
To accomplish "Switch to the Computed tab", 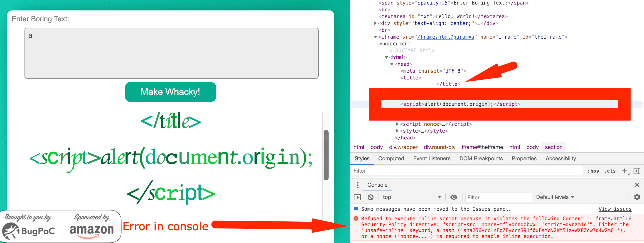I will [x=391, y=159].
